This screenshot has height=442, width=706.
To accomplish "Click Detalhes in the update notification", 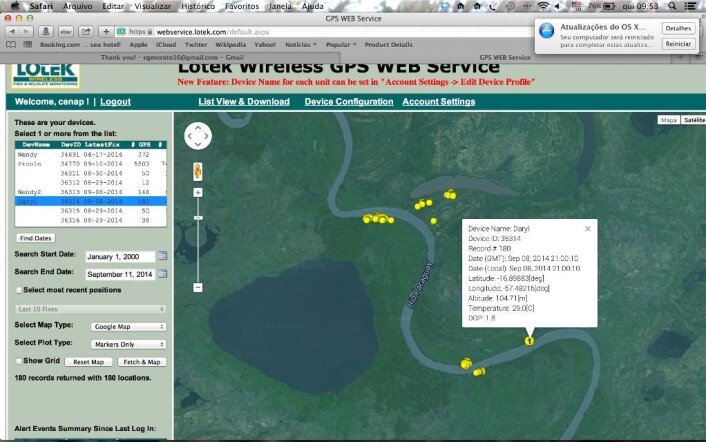I will 678,28.
